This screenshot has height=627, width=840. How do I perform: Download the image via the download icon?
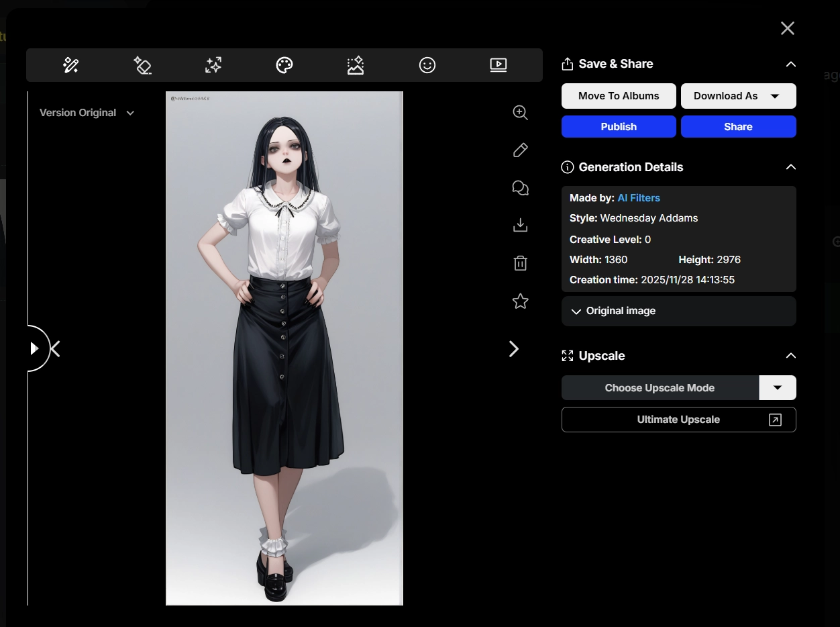520,225
